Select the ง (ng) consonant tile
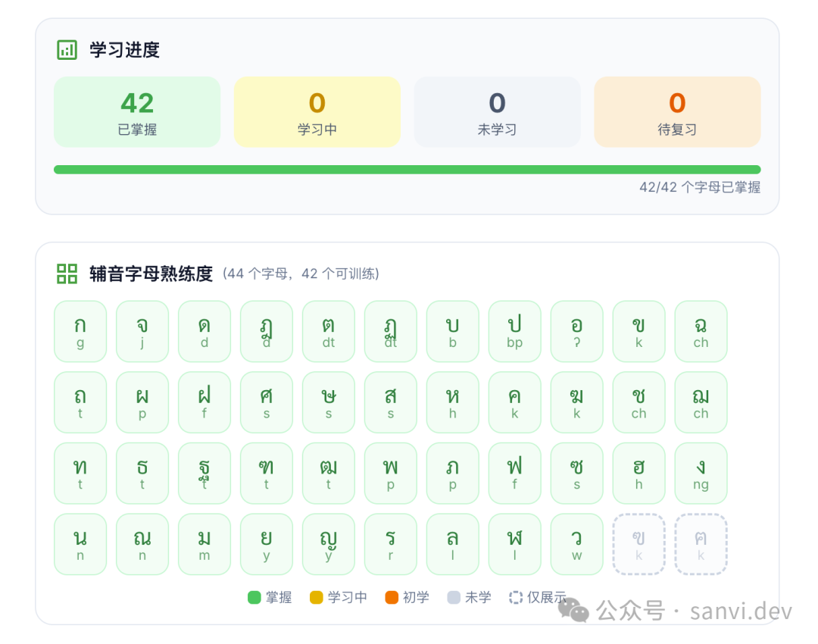Viewport: 818px width, 644px height. (701, 473)
